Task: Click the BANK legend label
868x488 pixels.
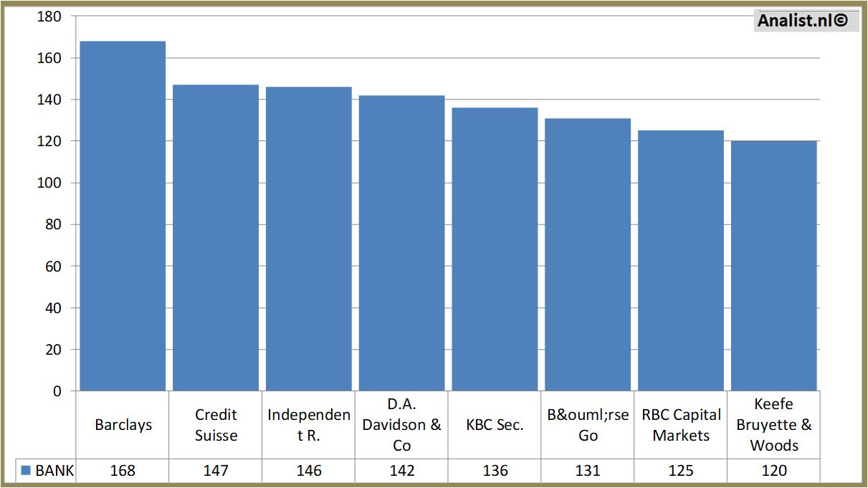Action: (x=54, y=471)
